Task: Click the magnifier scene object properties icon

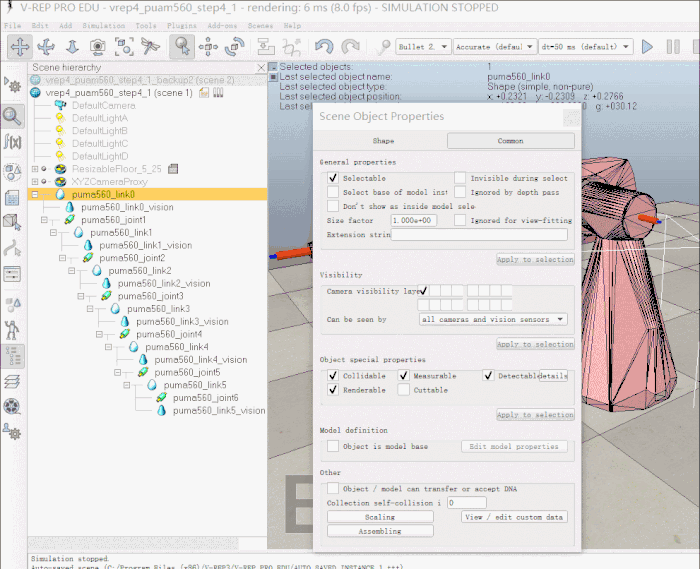Action: pyautogui.click(x=12, y=115)
